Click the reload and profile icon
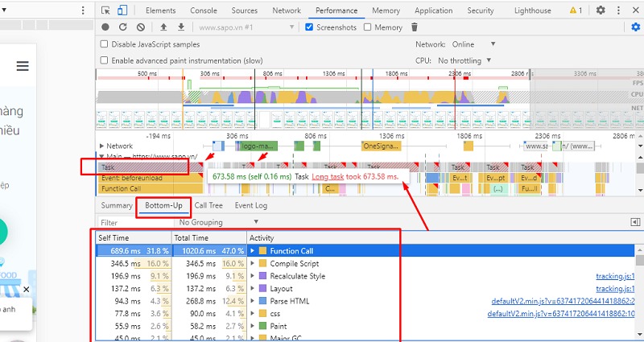The height and width of the screenshot is (342, 644). (123, 27)
